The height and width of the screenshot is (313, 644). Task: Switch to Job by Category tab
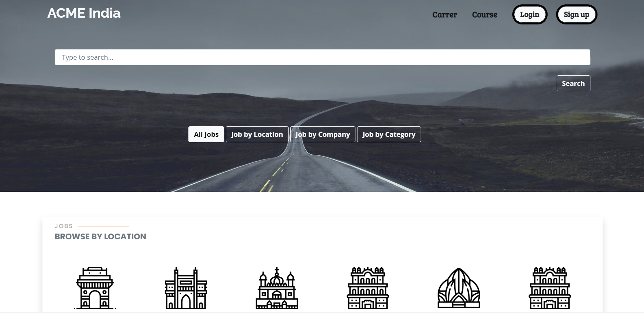click(x=389, y=134)
